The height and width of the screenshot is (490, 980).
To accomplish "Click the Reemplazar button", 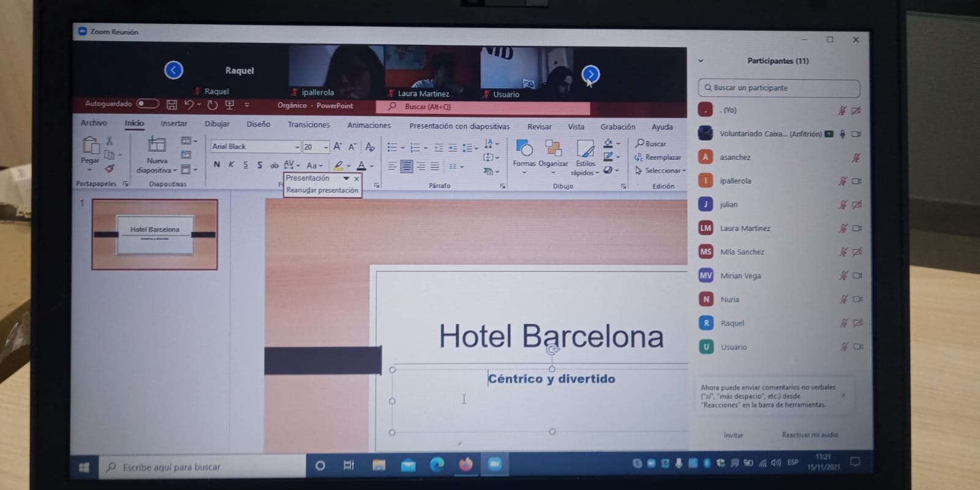I will coord(658,157).
